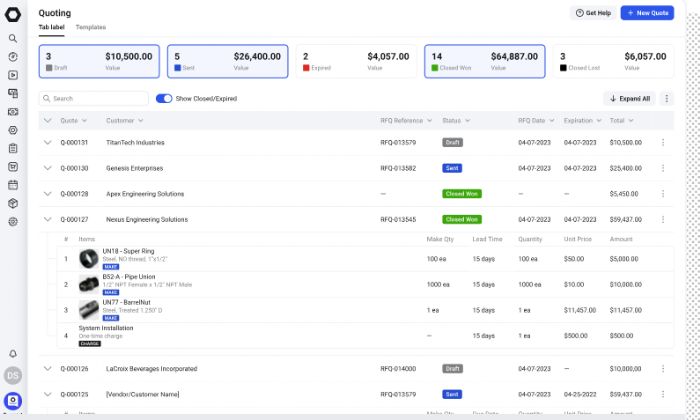This screenshot has height=420, width=700.
Task: Open the dashboard gauge icon in sidebar
Action: (13, 57)
